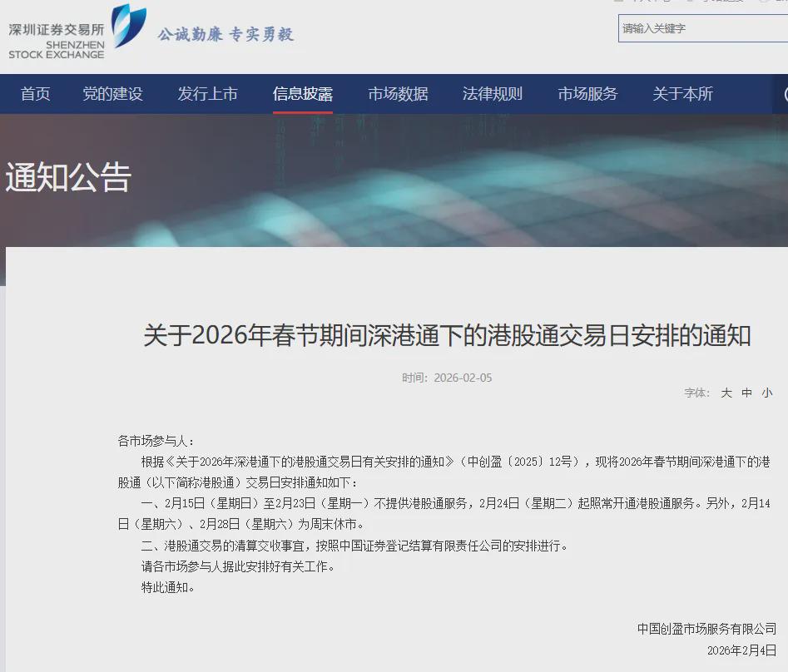Screen dimensions: 788x672
Task: Click the 公诚勤廉 专实勇毅 motto text
Action: [225, 34]
